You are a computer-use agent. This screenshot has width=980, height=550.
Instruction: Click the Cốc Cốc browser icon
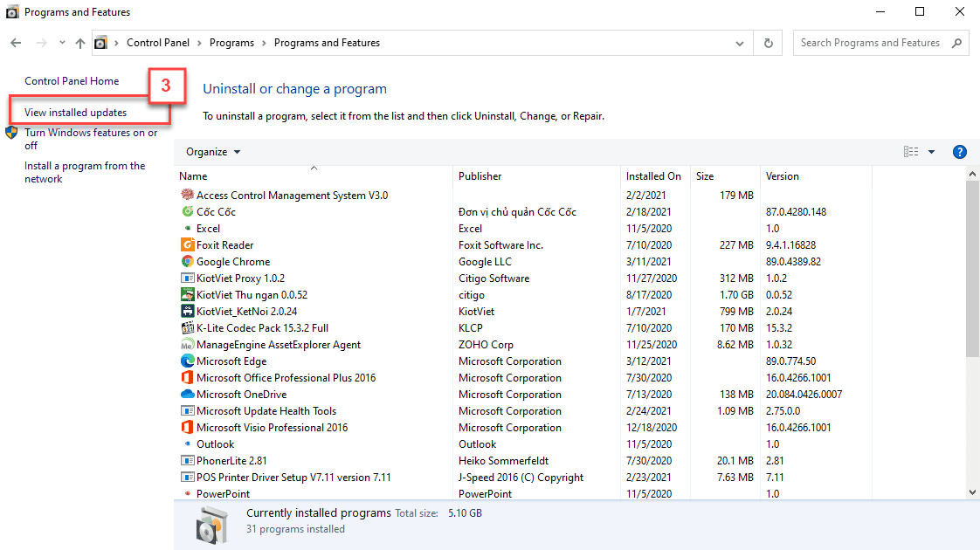(x=187, y=212)
